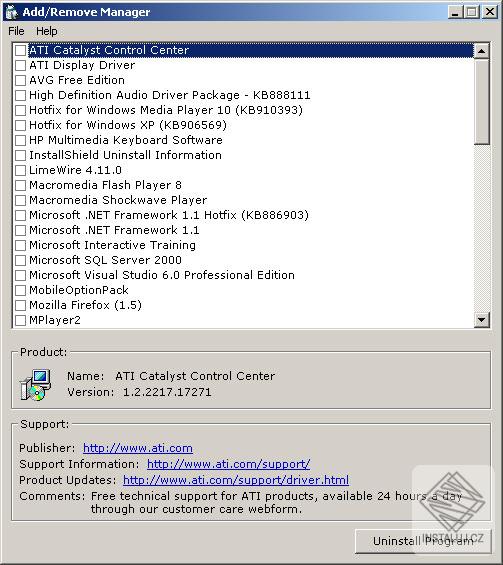Check the ATI Catalyst Control Center checkbox

pos(21,50)
